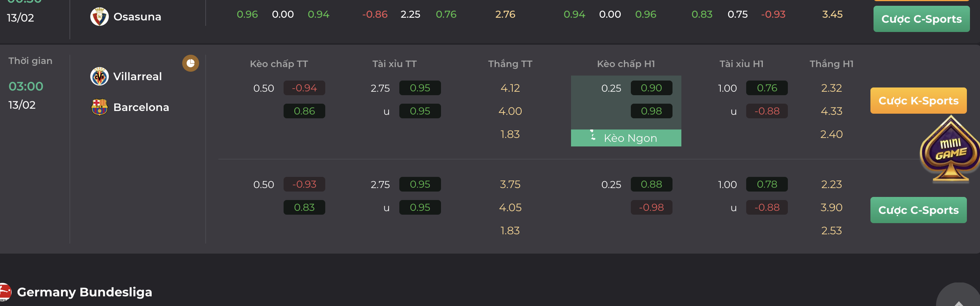The image size is (980, 306).
Task: Select the 4.12 full-time win odds
Action: click(x=510, y=88)
